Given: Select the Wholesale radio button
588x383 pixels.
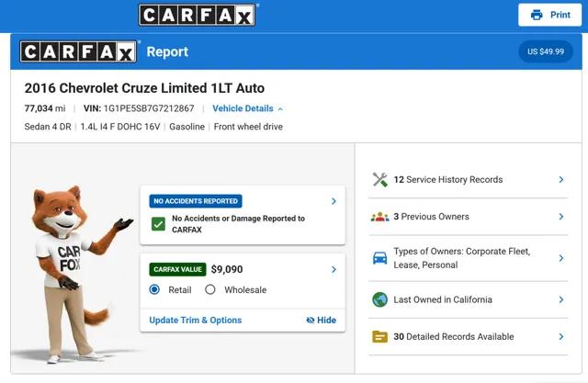Looking at the screenshot, I should [x=210, y=289].
